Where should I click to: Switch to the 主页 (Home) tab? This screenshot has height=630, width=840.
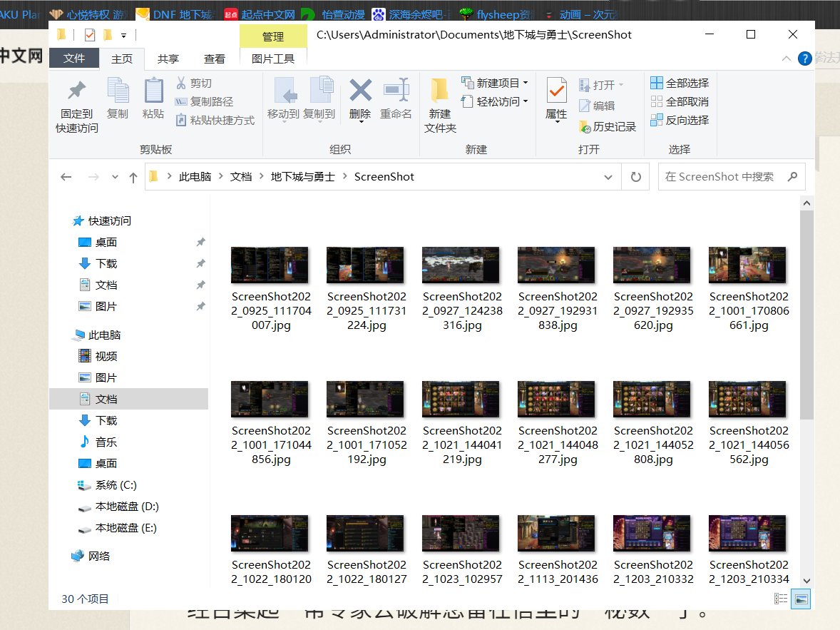pos(122,59)
